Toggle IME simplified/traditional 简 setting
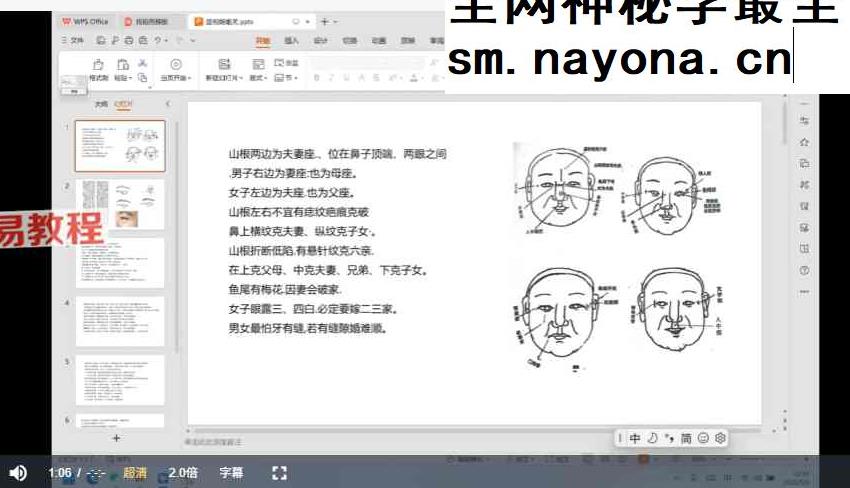 click(x=686, y=438)
